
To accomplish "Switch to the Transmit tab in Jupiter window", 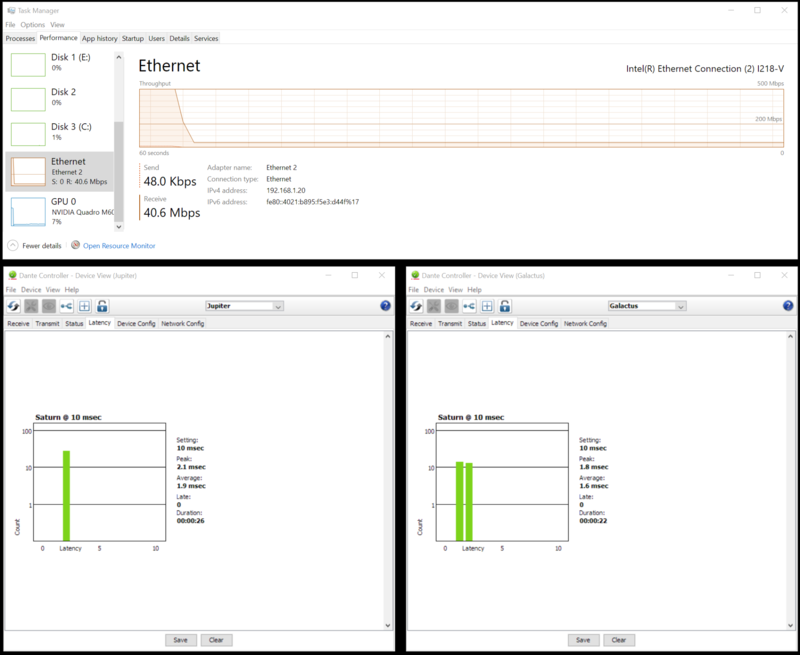I will [x=46, y=322].
